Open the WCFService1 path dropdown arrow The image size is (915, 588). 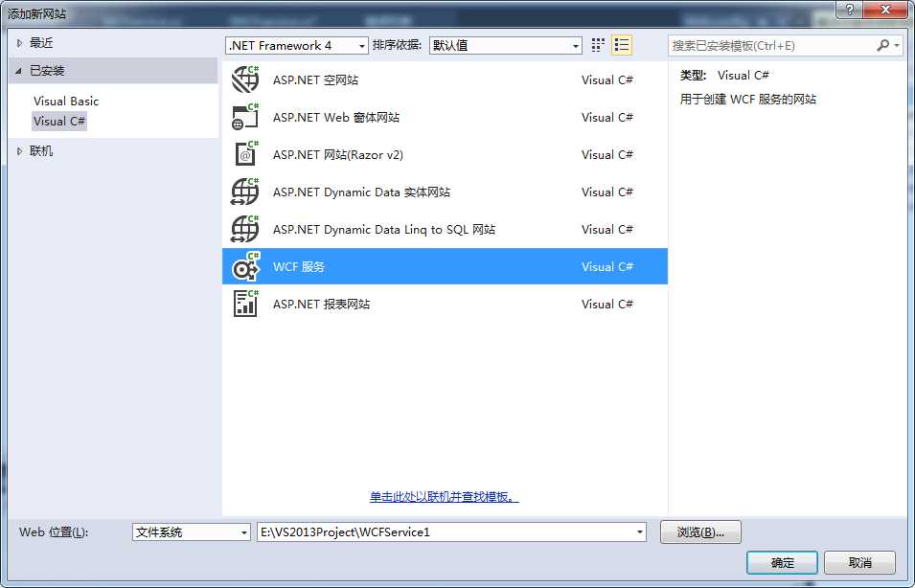point(640,532)
